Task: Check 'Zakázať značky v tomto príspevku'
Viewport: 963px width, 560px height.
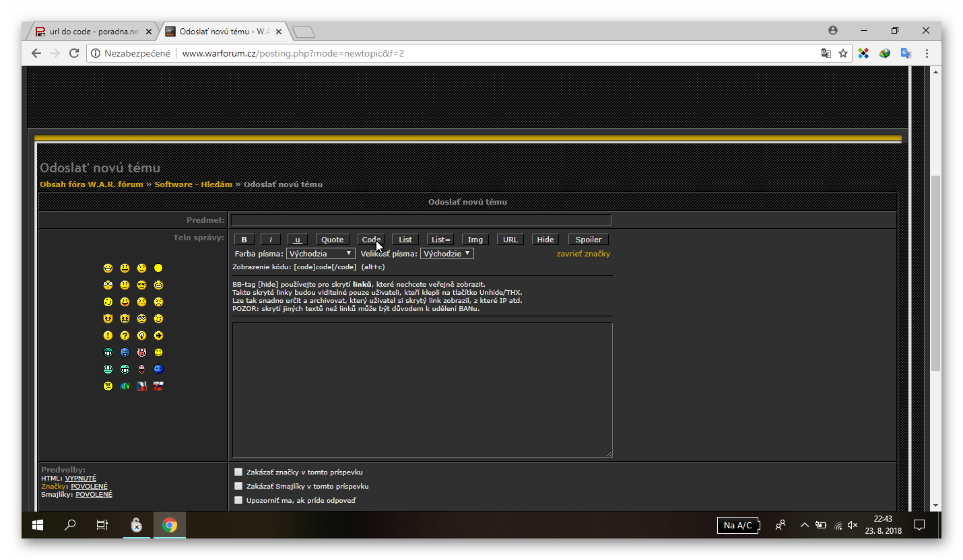Action: [x=238, y=472]
